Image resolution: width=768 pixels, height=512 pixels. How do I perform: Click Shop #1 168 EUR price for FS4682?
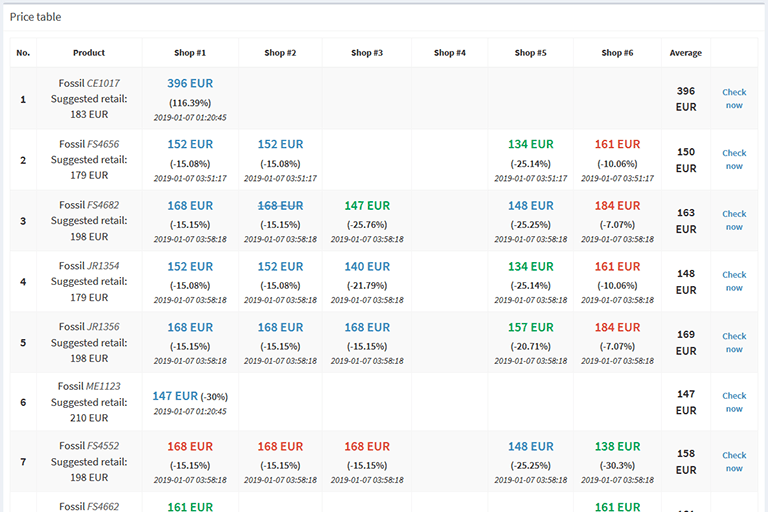[190, 205]
